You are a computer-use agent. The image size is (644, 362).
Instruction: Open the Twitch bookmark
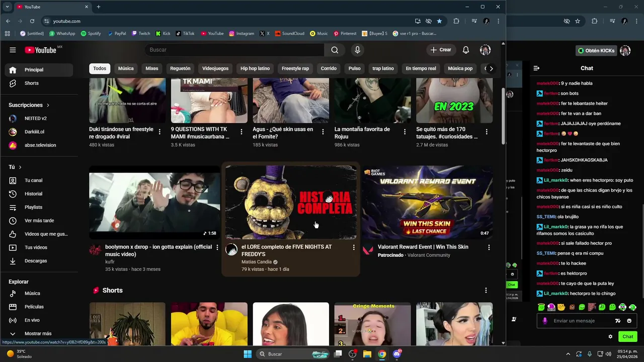pyautogui.click(x=141, y=34)
